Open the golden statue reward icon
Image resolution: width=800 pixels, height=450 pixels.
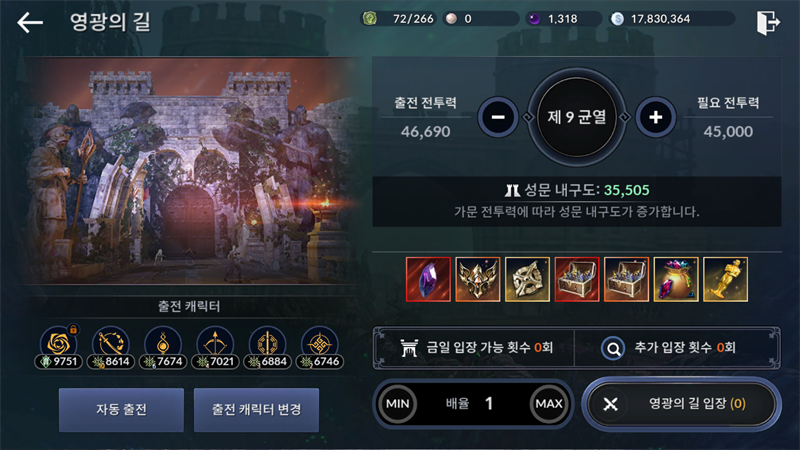pos(726,279)
